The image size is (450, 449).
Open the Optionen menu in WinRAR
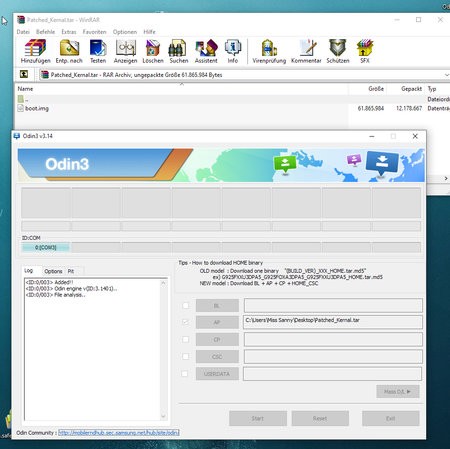pyautogui.click(x=125, y=32)
